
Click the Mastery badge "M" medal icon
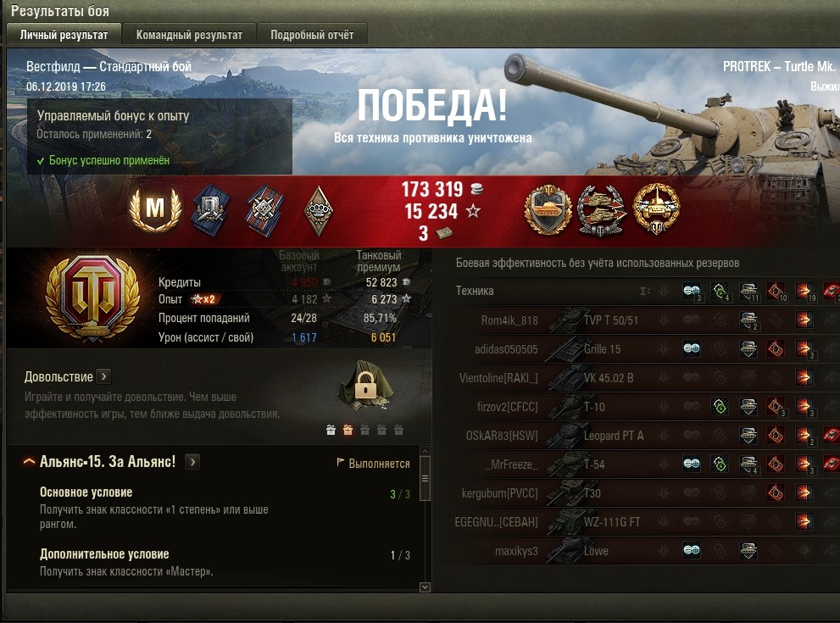[155, 209]
